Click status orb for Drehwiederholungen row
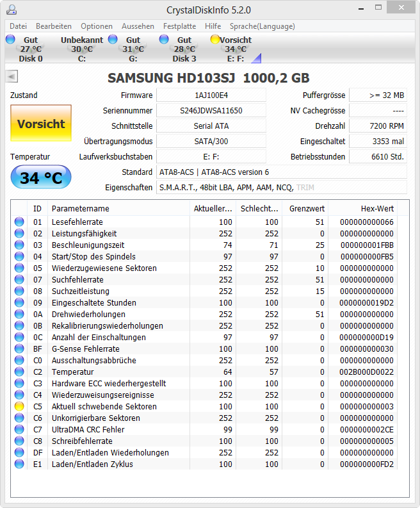The height and width of the screenshot is (508, 420). tap(19, 314)
